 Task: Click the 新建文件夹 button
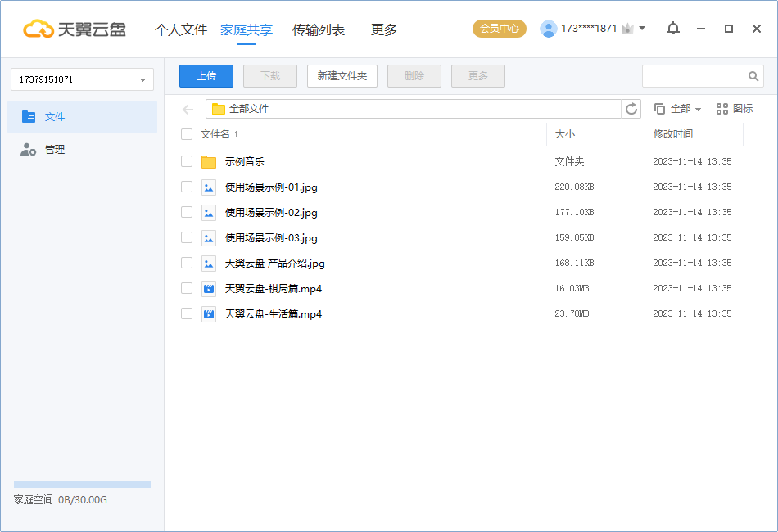tap(342, 76)
